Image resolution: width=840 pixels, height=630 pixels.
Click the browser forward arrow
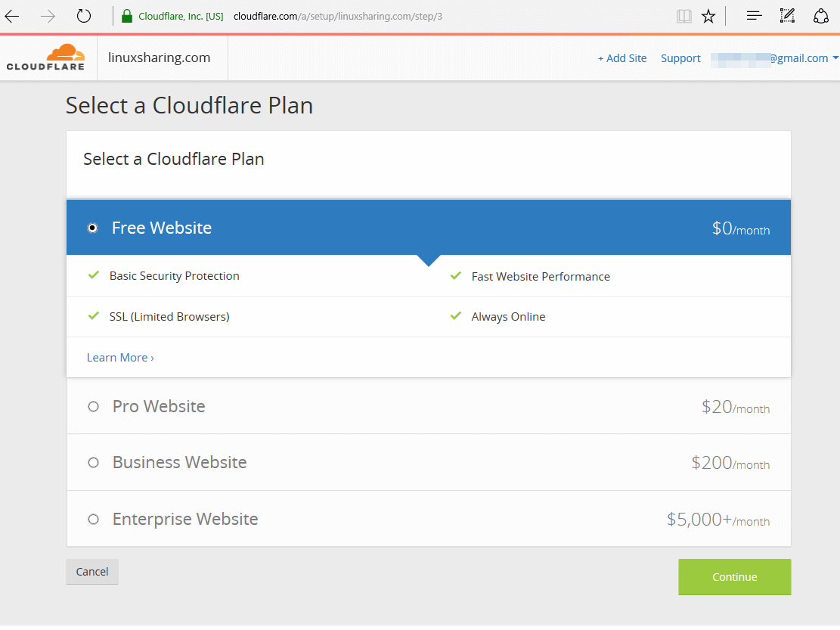coord(48,16)
